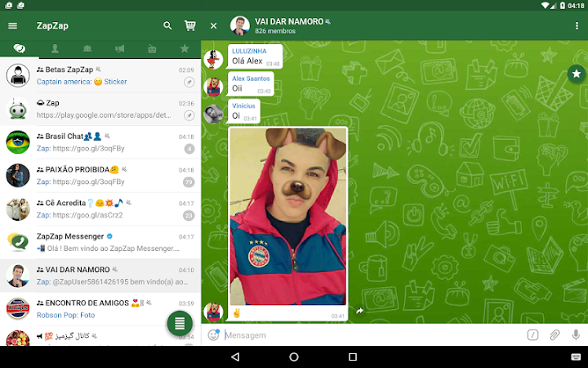Screen dimensions: 588x368
Task: Open the dog-filter selfie photo
Action: (288, 217)
